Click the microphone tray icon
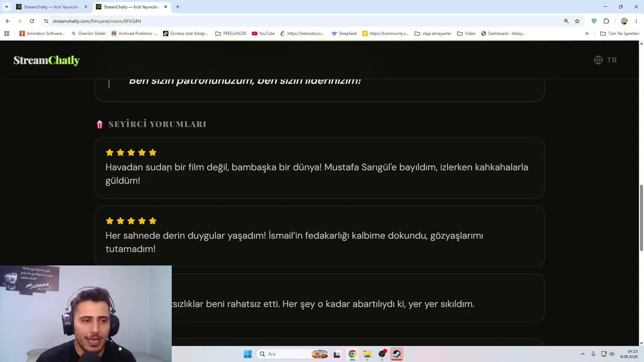The width and height of the screenshot is (644, 362). click(594, 354)
